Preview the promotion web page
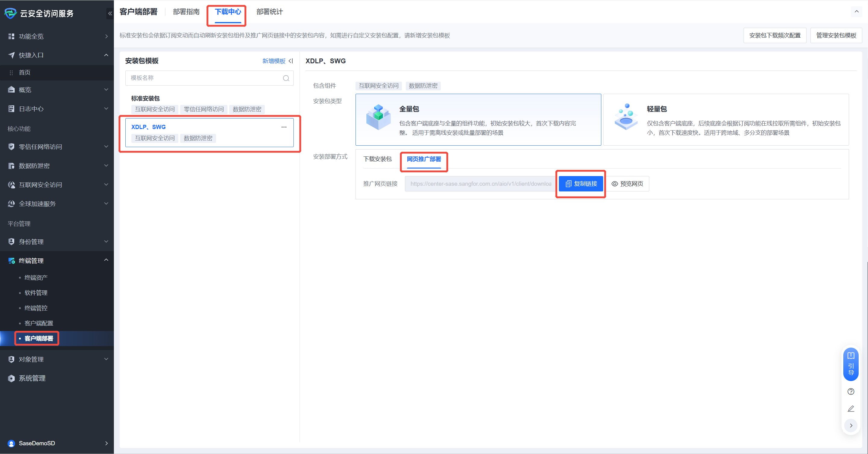The width and height of the screenshot is (868, 454). tap(627, 184)
